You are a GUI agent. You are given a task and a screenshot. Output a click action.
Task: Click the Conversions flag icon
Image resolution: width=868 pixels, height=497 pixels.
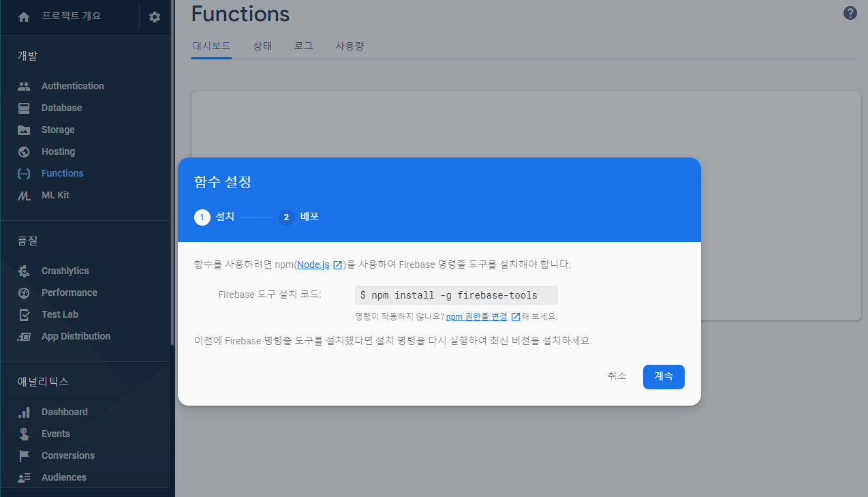click(24, 455)
